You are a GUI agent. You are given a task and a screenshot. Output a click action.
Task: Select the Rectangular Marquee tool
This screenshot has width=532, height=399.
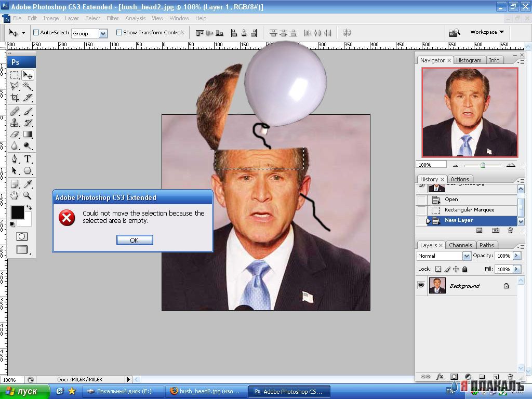[15, 75]
